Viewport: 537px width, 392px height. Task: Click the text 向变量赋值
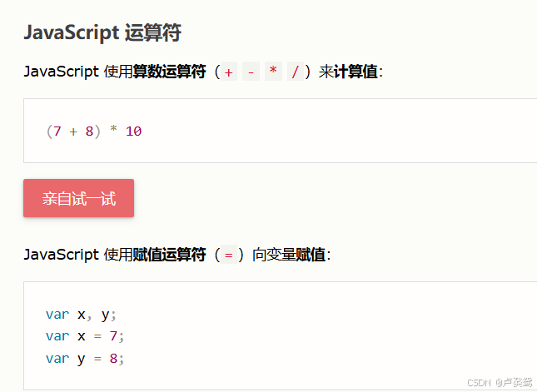tap(289, 255)
